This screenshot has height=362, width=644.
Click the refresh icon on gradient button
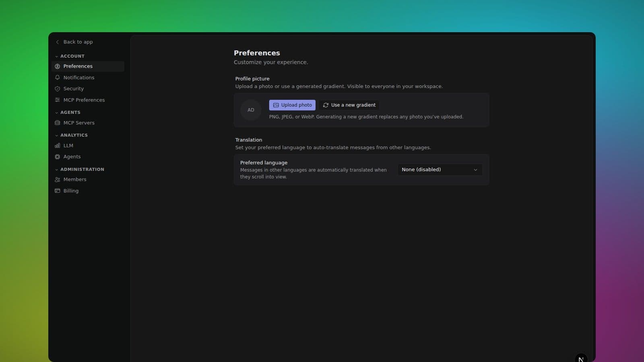pos(326,105)
